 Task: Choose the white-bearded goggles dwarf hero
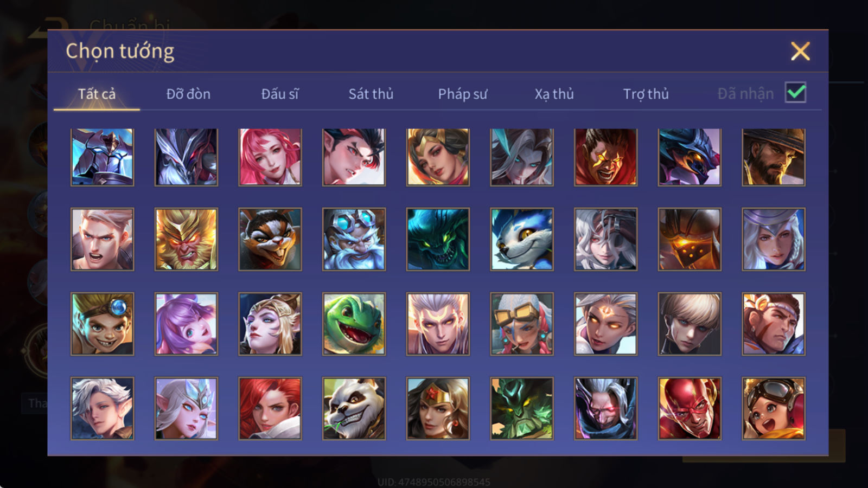[354, 239]
